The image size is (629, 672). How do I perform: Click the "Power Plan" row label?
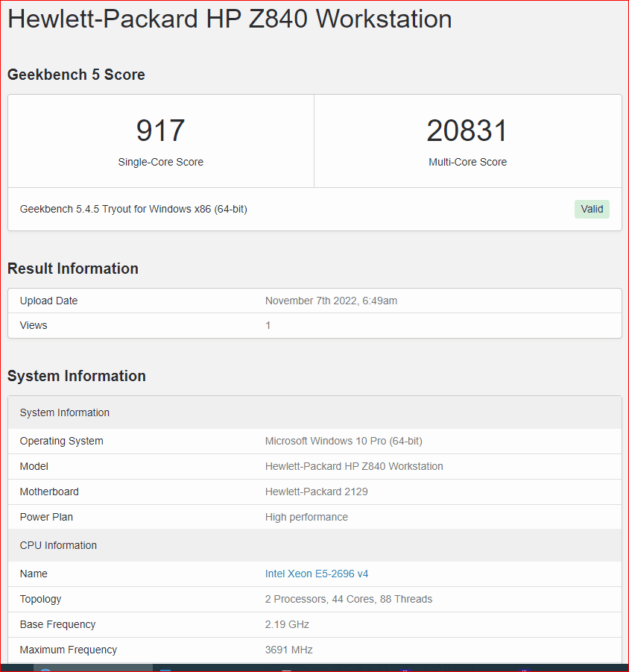(x=46, y=517)
